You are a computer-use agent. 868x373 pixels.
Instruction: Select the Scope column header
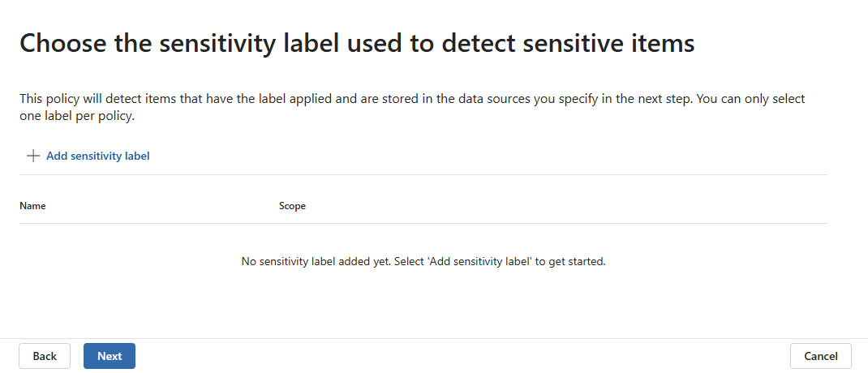pos(292,206)
